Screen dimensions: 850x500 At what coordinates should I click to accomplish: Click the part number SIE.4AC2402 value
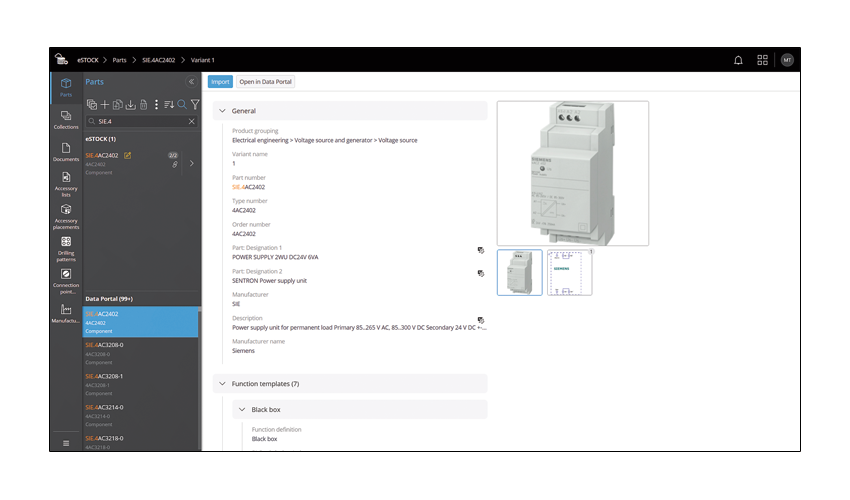pos(248,187)
